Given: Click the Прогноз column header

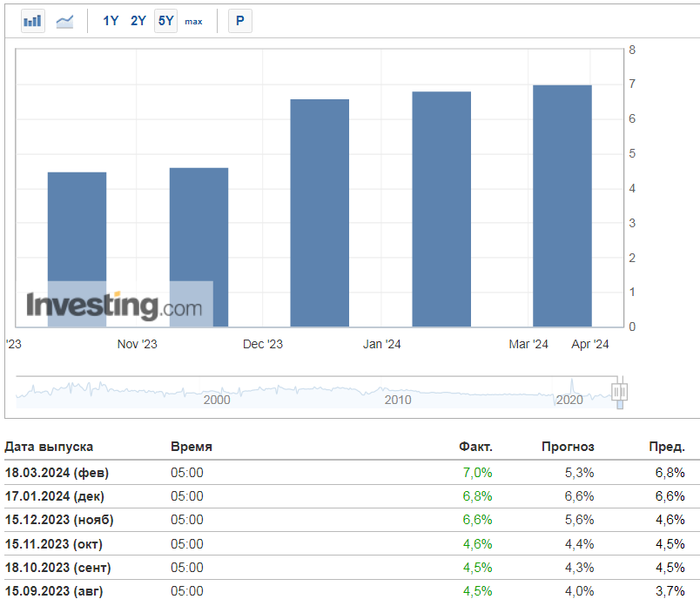Looking at the screenshot, I should [568, 447].
